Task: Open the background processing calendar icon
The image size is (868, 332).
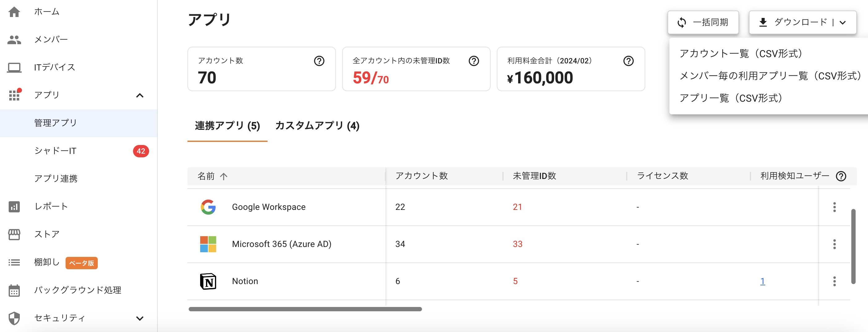Action: pos(14,290)
